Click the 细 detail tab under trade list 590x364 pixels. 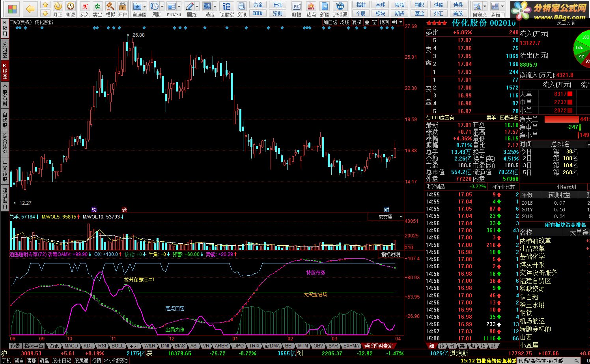click(x=431, y=345)
